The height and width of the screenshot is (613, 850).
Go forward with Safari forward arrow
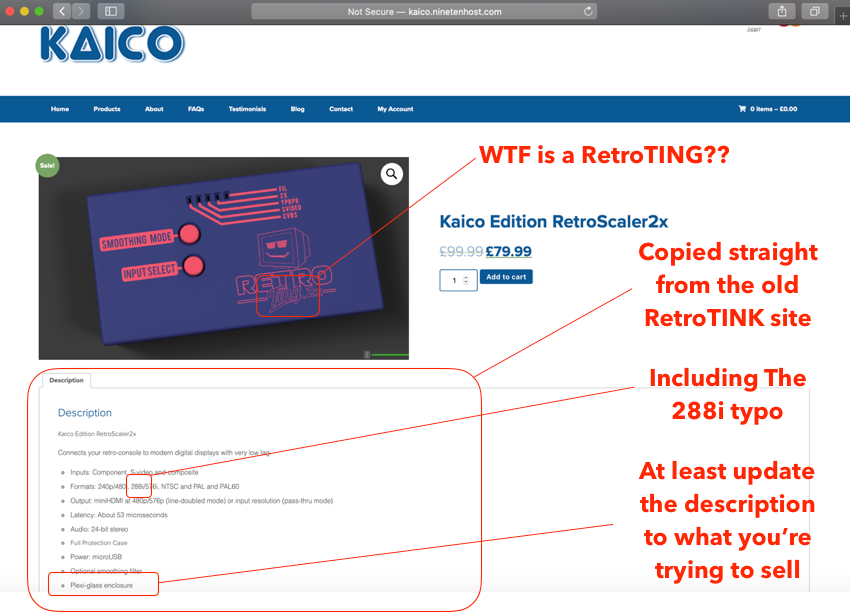(81, 11)
